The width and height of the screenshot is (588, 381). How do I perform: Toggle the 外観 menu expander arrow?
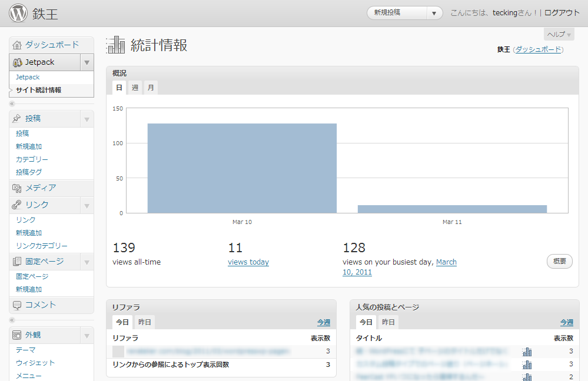[87, 336]
